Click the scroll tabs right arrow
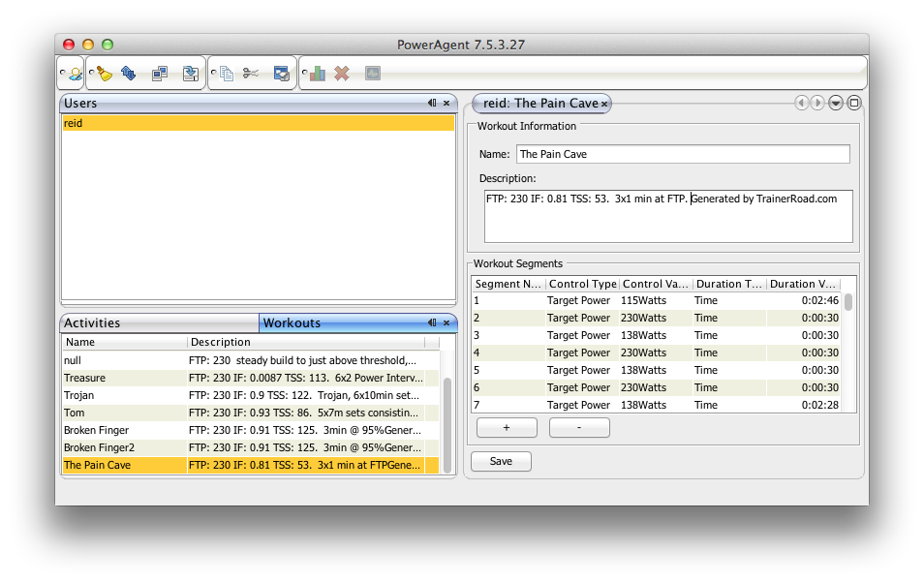Image resolution: width=924 pixels, height=582 pixels. point(817,103)
